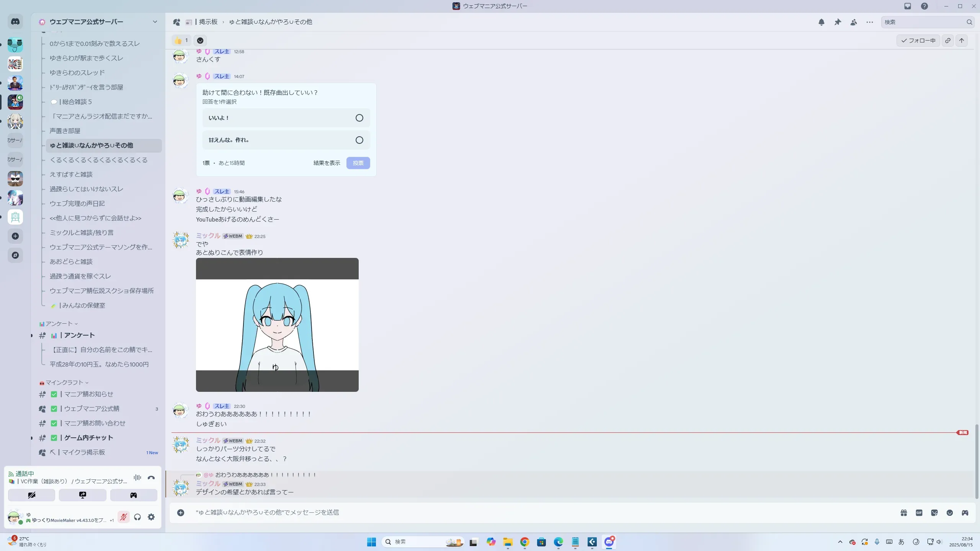Collapse the マインクラフト category
The height and width of the screenshot is (551, 980).
64,383
